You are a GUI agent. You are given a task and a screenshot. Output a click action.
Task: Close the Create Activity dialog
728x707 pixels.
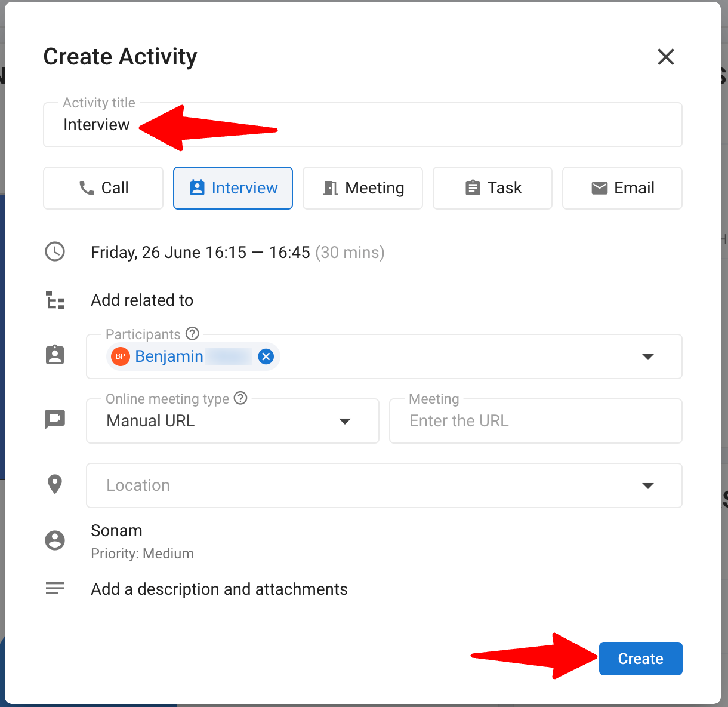click(x=665, y=57)
